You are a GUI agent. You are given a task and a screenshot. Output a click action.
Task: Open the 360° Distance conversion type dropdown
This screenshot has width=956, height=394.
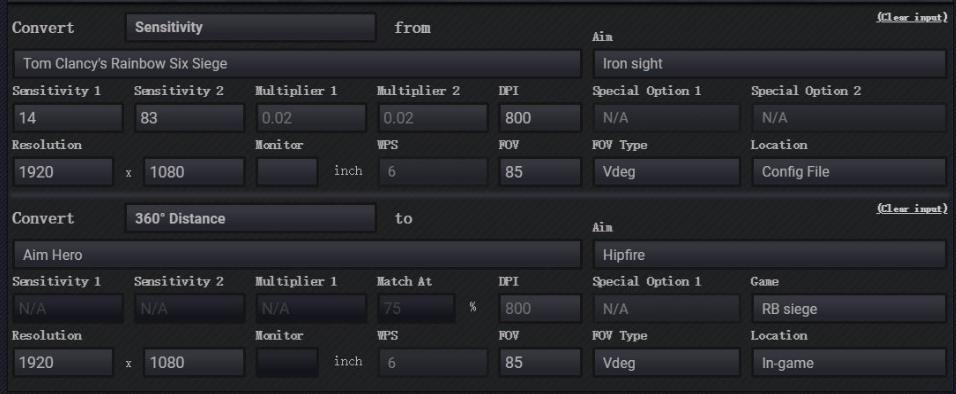coord(251,218)
